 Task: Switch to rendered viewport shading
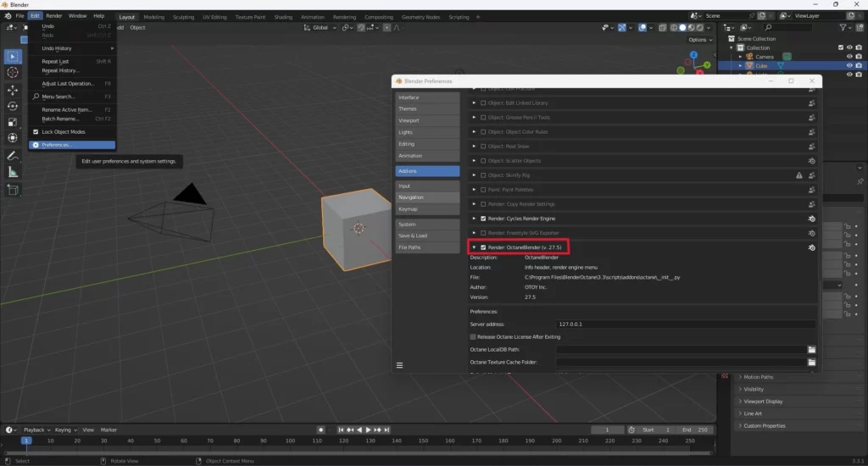700,28
